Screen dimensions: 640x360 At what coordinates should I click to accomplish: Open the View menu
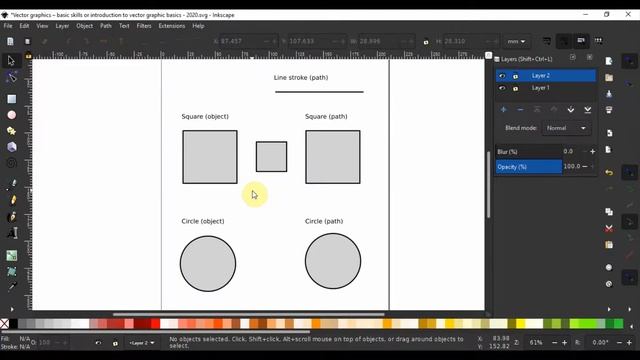click(42, 26)
